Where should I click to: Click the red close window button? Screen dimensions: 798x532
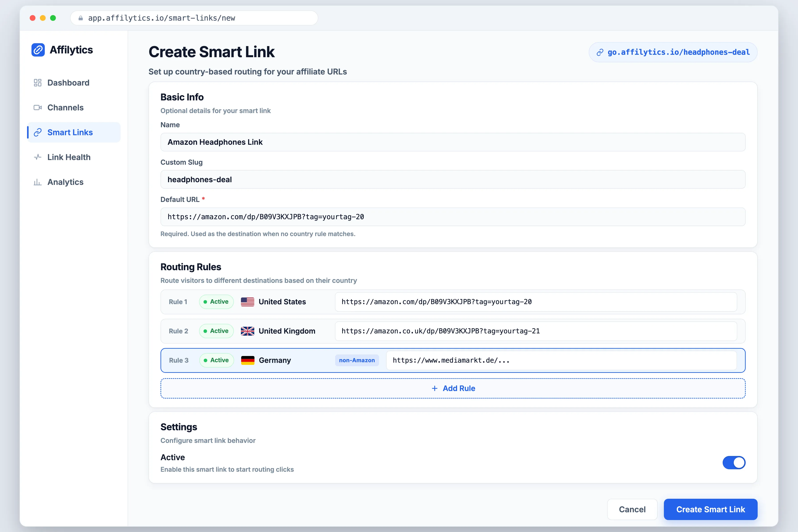(33, 18)
